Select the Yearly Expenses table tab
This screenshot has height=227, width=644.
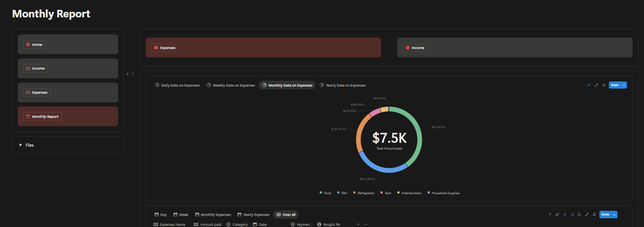[253, 215]
